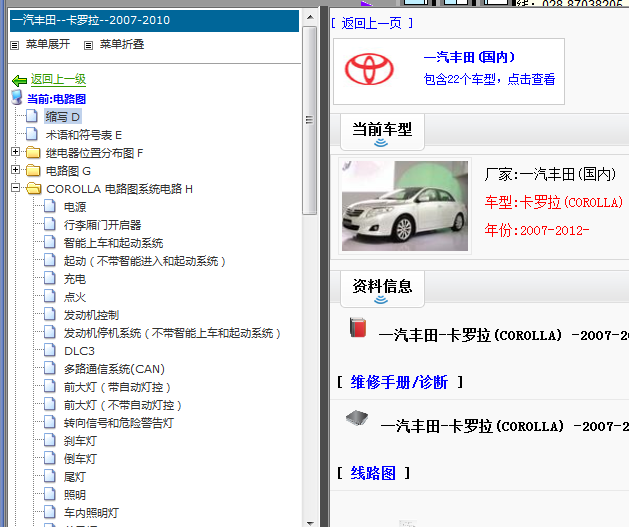629x527 pixels.
Task: Click the left panel scrollbar thumb
Action: pyautogui.click(x=310, y=120)
